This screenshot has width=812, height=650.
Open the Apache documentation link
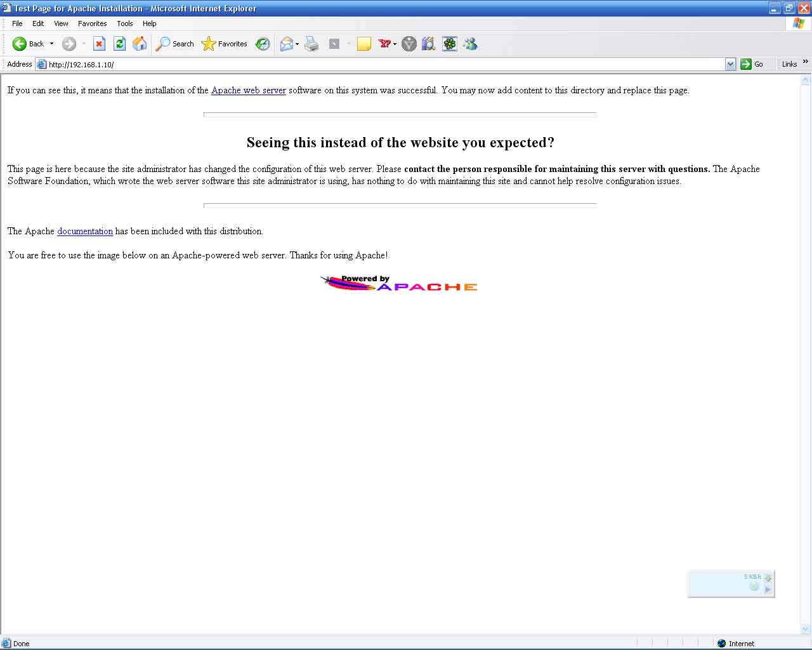[x=85, y=231]
